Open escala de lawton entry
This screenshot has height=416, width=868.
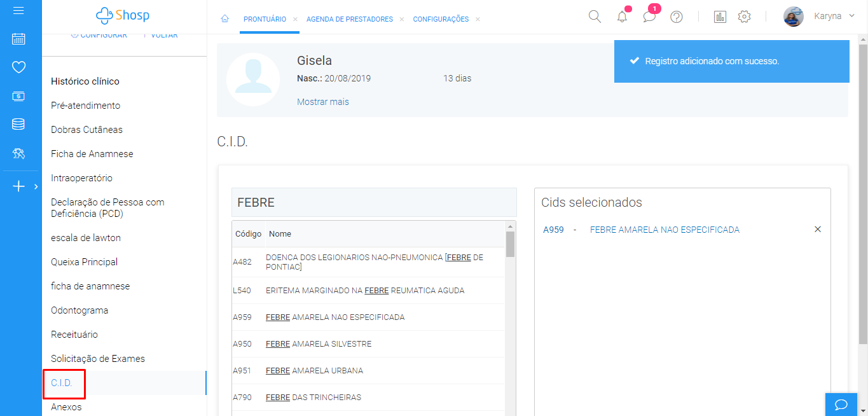click(86, 238)
